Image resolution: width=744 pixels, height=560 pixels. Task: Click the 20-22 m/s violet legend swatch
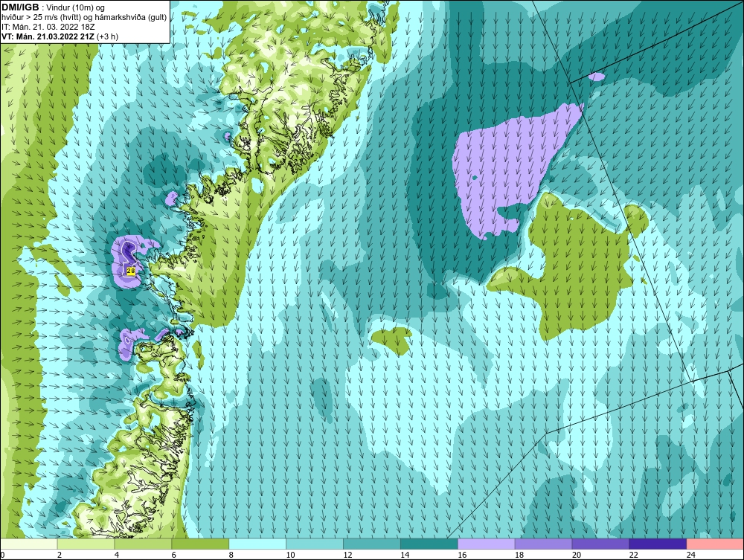600,544
